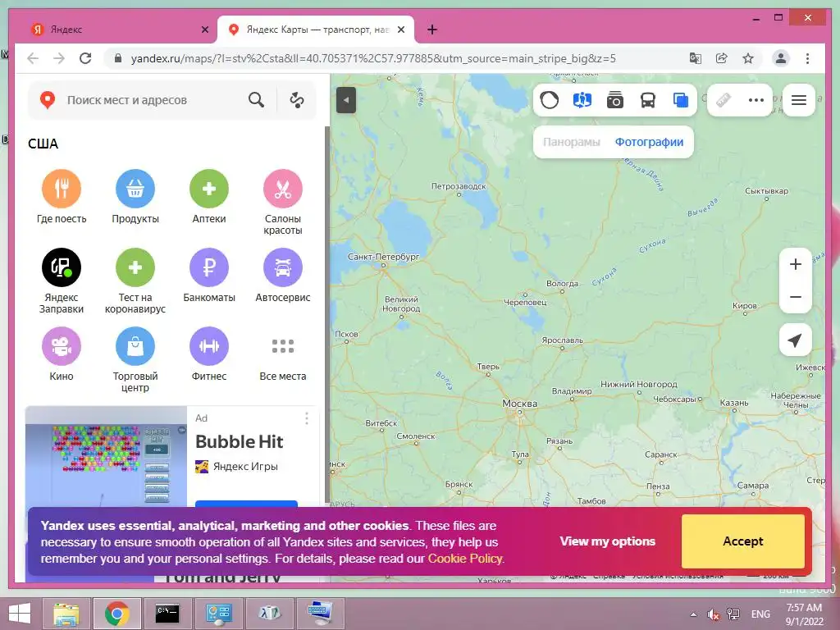The height and width of the screenshot is (630, 840).
Task: Open File Explorer from the taskbar
Action: [66, 614]
